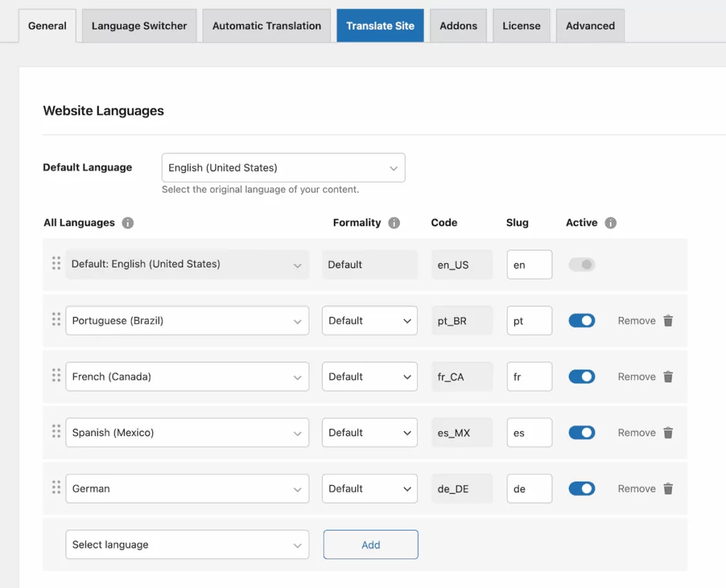Toggle French (Canada) off
The width and height of the screenshot is (726, 588).
pyautogui.click(x=581, y=377)
